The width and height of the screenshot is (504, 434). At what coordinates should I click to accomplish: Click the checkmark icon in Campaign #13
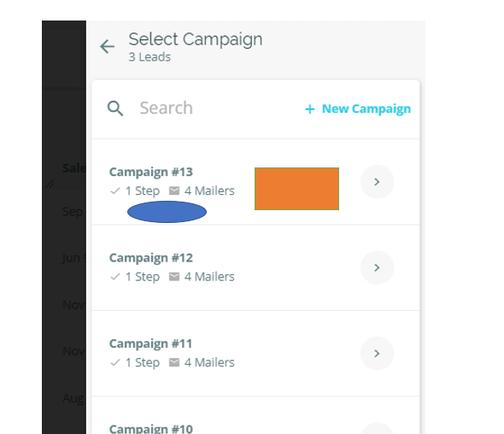(x=115, y=191)
